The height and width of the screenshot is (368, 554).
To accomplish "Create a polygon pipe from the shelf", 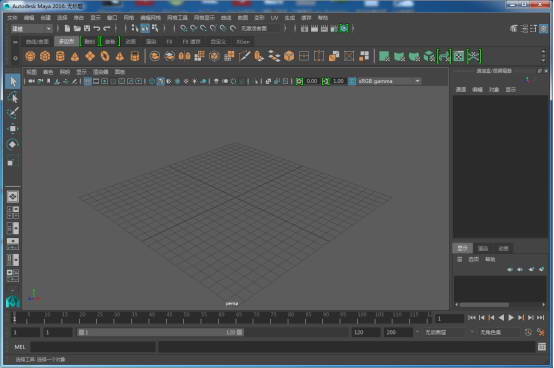I will pyautogui.click(x=135, y=56).
